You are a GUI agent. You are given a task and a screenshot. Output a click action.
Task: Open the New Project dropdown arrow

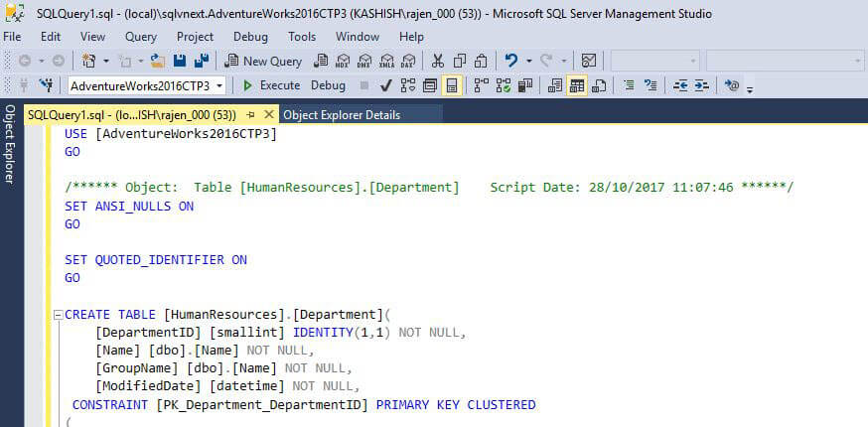click(106, 61)
